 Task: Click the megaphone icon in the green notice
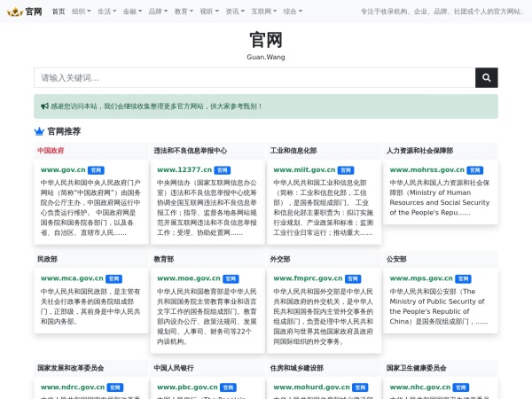[x=45, y=106]
